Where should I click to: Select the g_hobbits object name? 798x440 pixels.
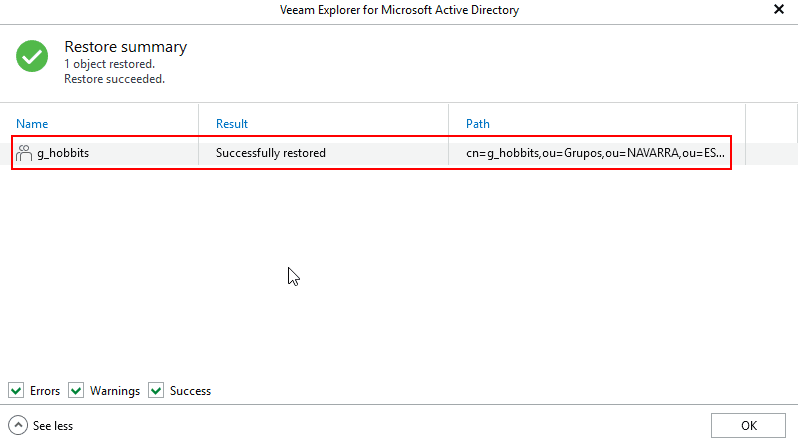click(x=63, y=153)
